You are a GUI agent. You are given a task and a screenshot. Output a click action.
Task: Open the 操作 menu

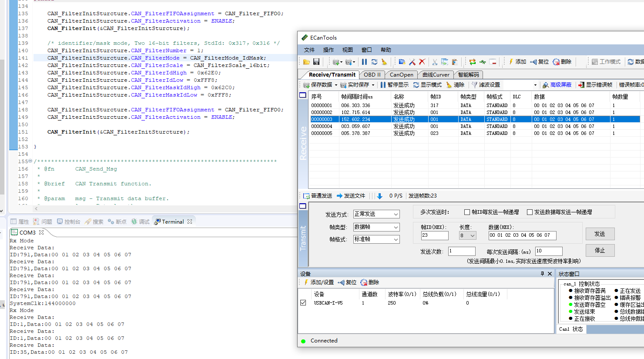coord(329,50)
